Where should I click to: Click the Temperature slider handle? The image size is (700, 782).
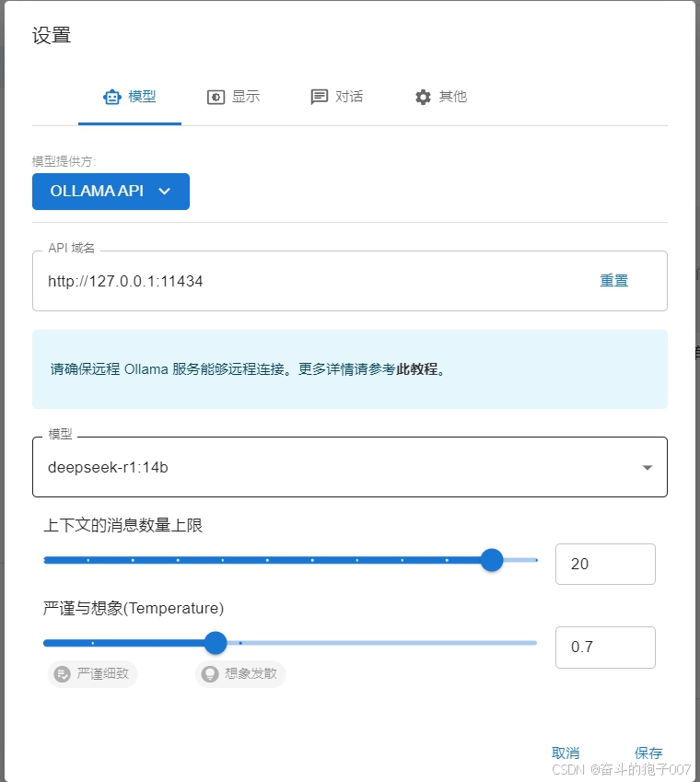click(216, 643)
